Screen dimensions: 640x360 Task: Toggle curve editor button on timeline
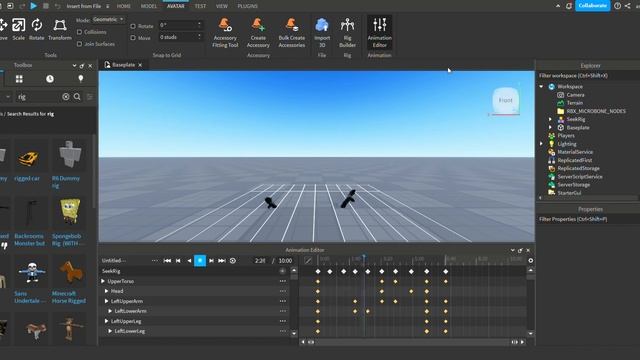[308, 260]
